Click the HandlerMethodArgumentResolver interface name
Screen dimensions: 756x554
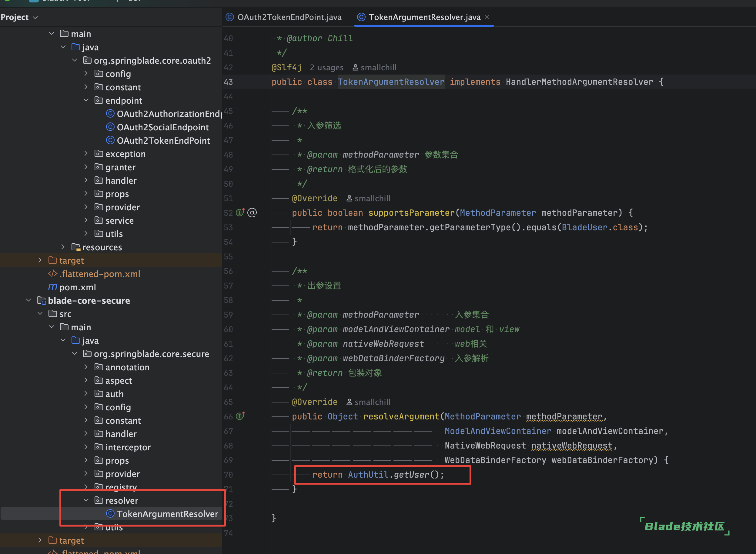[579, 82]
